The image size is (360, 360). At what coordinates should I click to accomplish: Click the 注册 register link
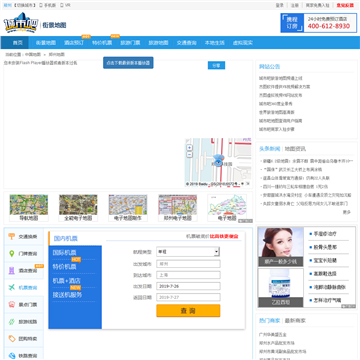click(295, 5)
